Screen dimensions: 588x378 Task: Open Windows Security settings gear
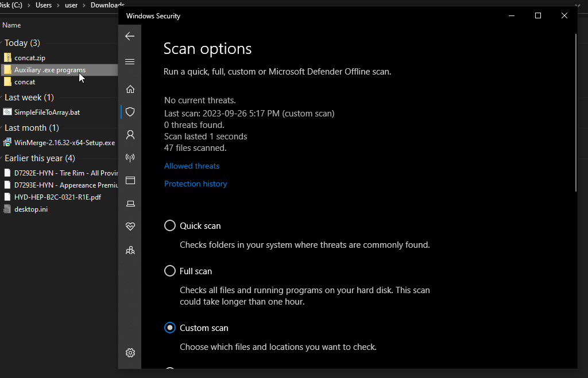(x=130, y=353)
